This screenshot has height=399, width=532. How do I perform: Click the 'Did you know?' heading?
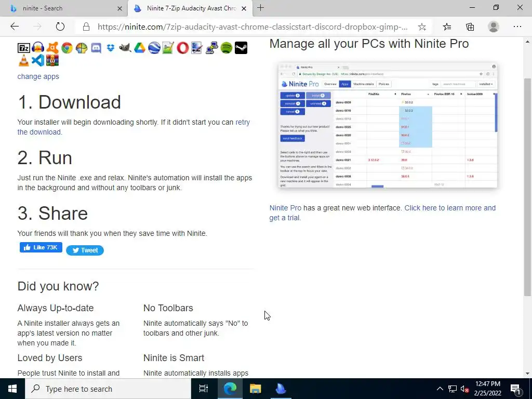coord(58,286)
